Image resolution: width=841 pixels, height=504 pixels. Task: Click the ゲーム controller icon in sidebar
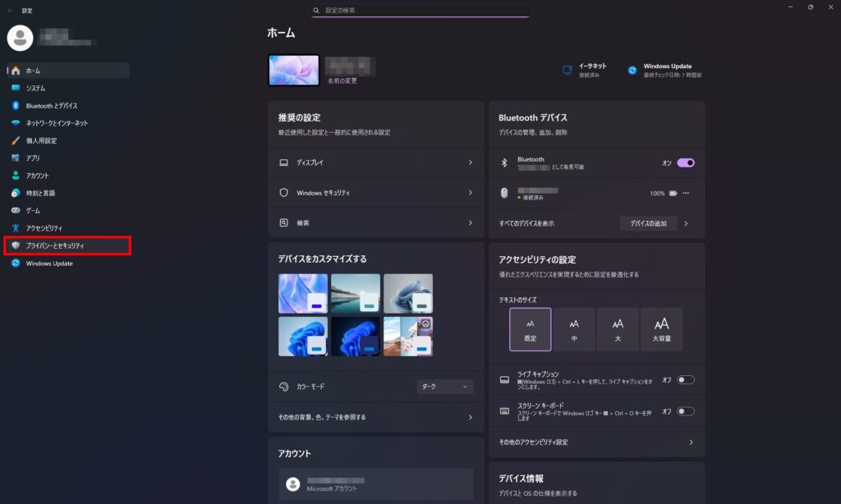click(x=16, y=210)
